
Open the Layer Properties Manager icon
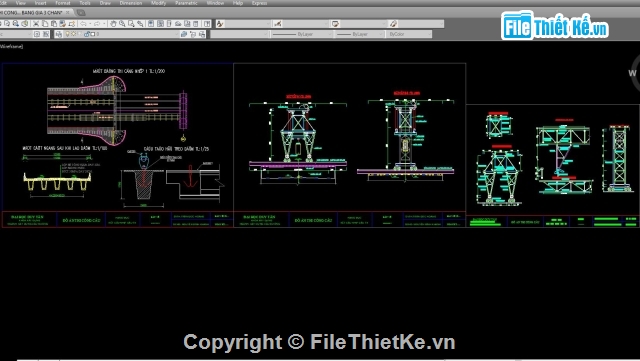(x=59, y=34)
